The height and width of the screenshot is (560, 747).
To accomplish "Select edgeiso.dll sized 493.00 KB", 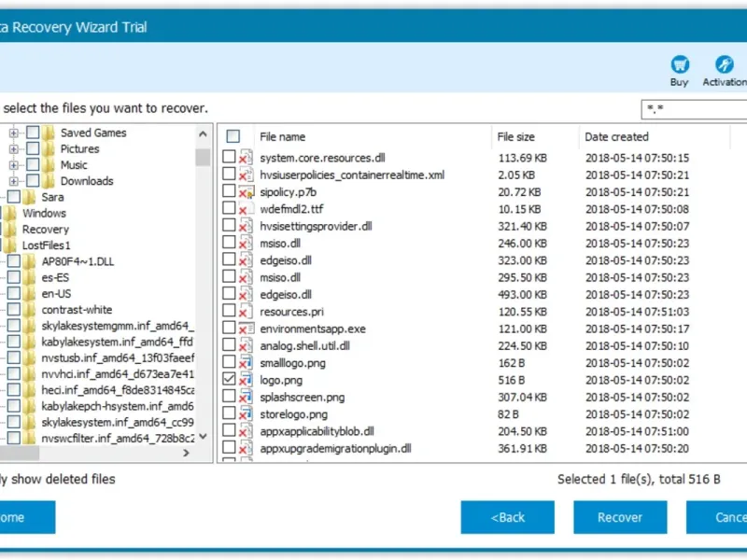I will tap(286, 294).
